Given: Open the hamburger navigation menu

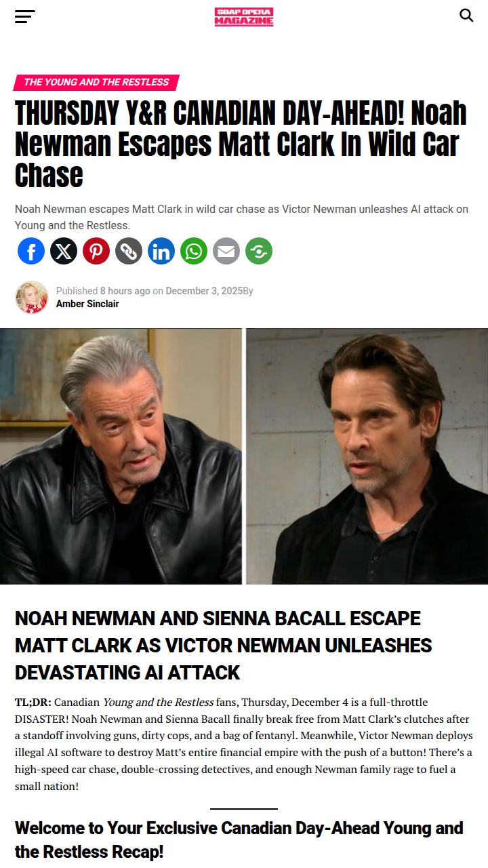Looking at the screenshot, I should coord(24,16).
